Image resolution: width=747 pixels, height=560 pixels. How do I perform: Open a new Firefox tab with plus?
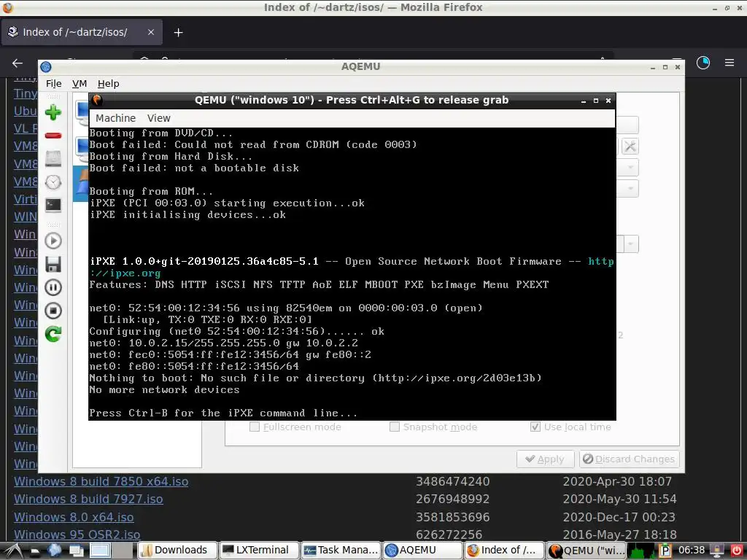coord(178,32)
